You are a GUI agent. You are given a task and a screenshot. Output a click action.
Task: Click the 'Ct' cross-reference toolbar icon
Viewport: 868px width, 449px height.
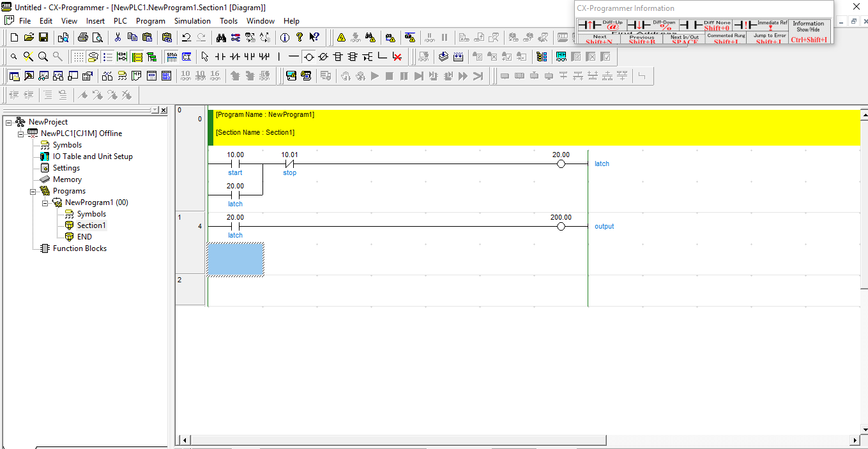point(187,56)
